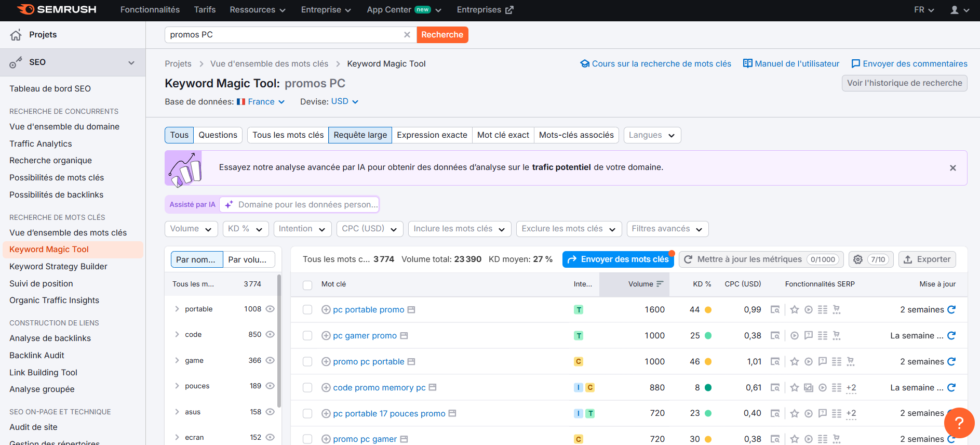Click the keyword groups panel scrollbar
The width and height of the screenshot is (980, 445).
click(x=279, y=342)
